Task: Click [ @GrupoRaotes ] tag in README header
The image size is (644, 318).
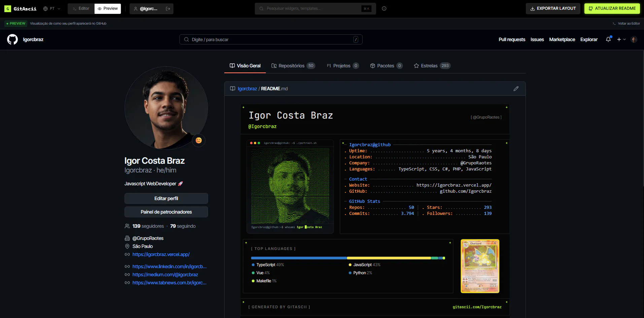Action: (x=486, y=117)
